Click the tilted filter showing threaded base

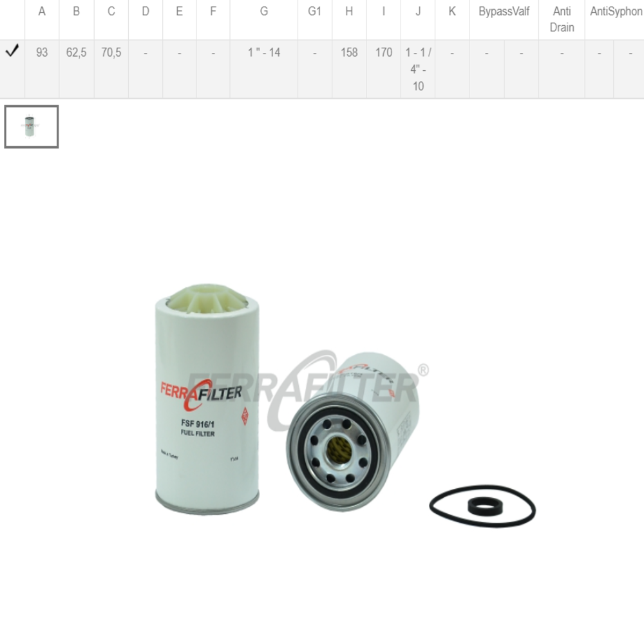coord(352,431)
